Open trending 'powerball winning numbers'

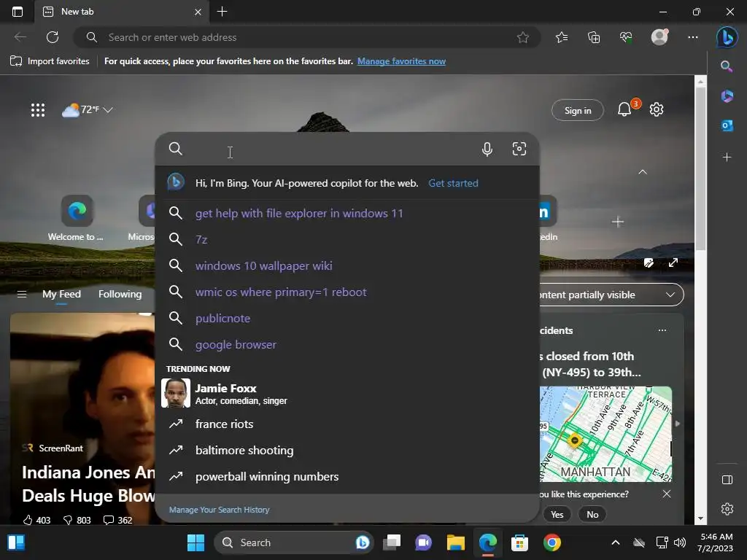[x=348, y=476]
